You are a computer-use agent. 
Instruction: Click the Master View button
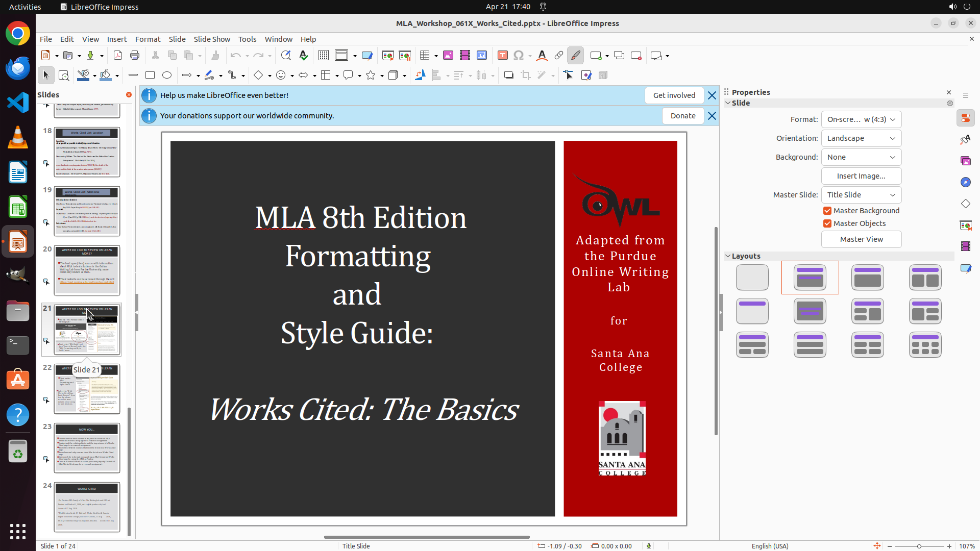tap(861, 239)
